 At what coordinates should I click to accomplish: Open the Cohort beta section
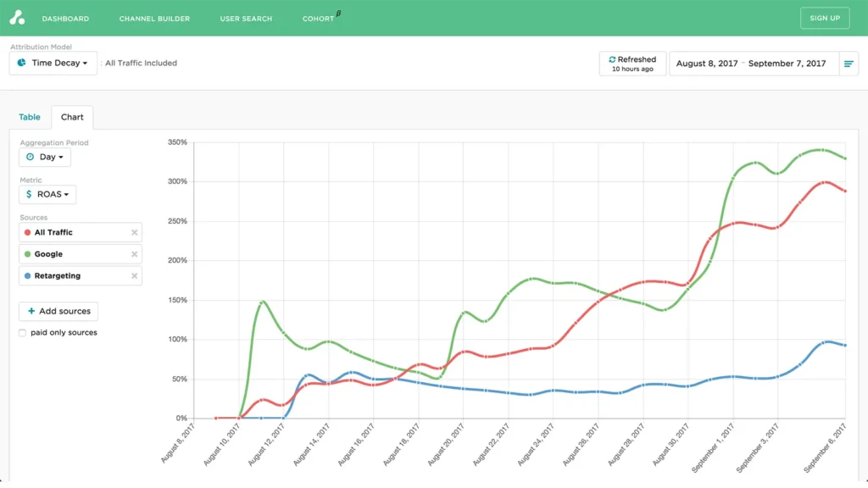[x=316, y=18]
